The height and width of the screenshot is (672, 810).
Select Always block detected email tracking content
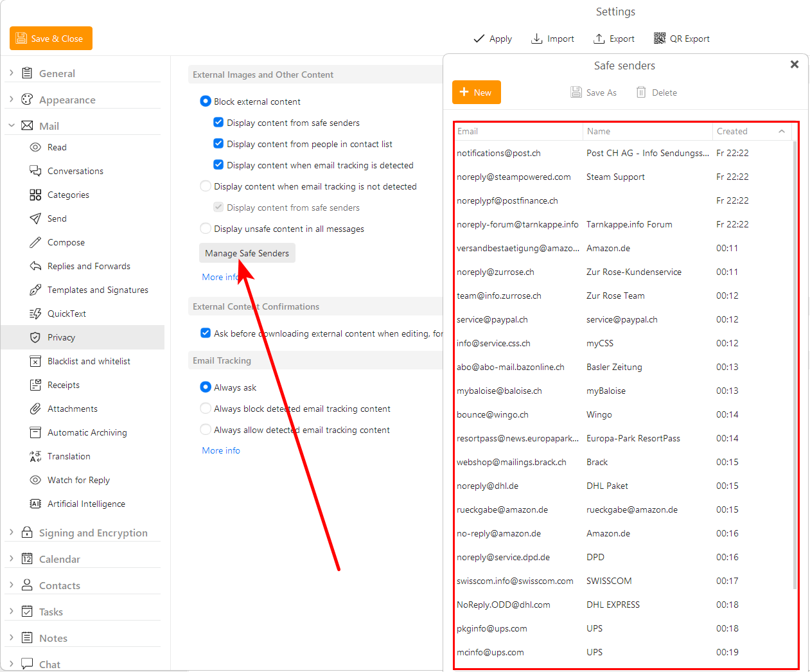[x=206, y=409]
